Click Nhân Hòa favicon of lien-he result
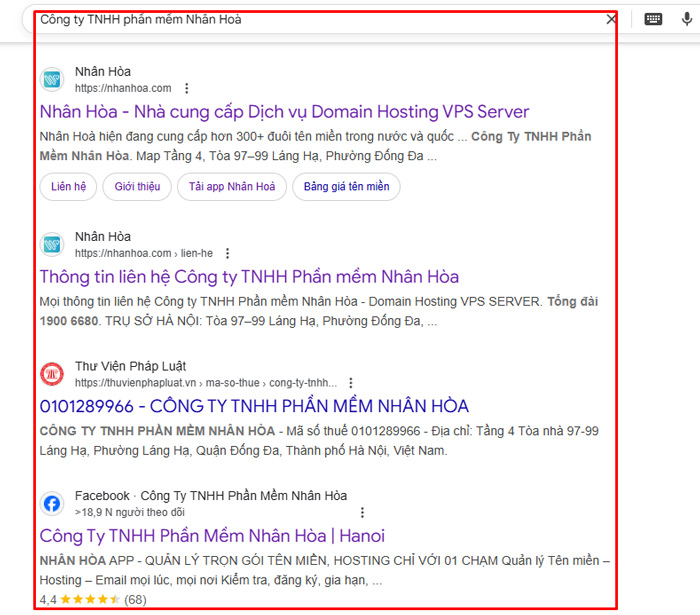This screenshot has width=700, height=615. pyautogui.click(x=52, y=245)
